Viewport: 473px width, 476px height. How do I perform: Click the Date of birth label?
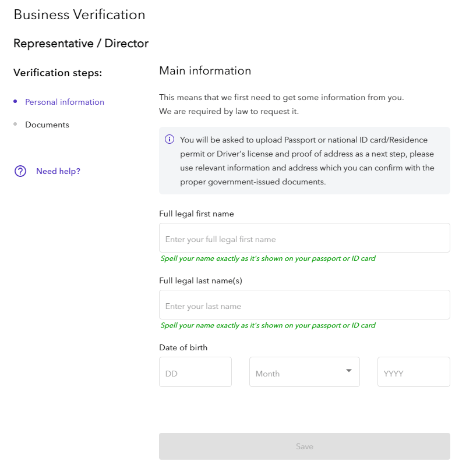pyautogui.click(x=183, y=347)
